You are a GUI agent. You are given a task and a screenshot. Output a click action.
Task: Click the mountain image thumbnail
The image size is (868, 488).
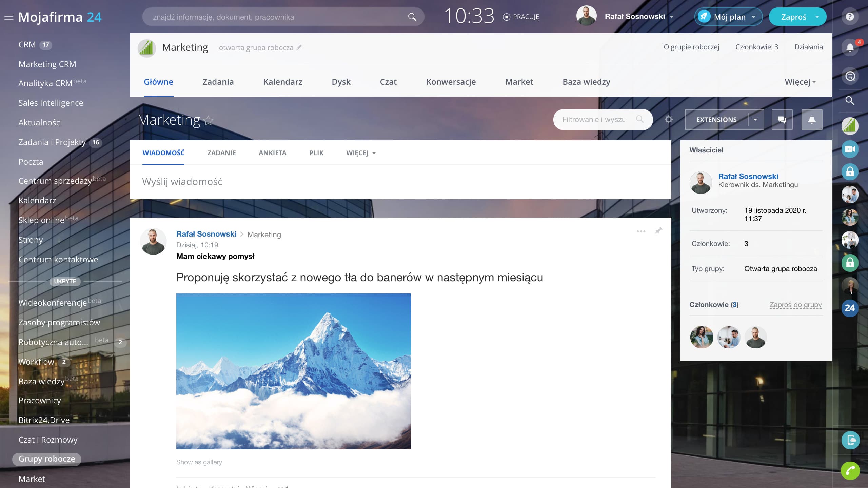pyautogui.click(x=293, y=371)
